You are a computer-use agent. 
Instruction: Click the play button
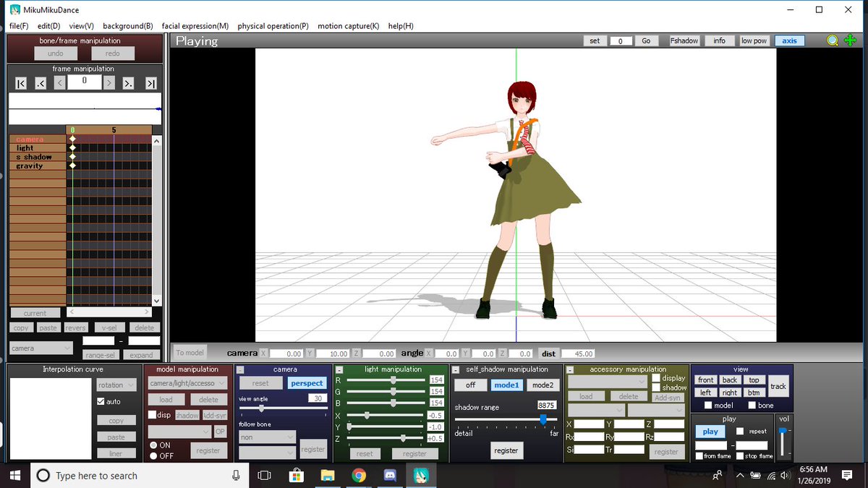[710, 432]
